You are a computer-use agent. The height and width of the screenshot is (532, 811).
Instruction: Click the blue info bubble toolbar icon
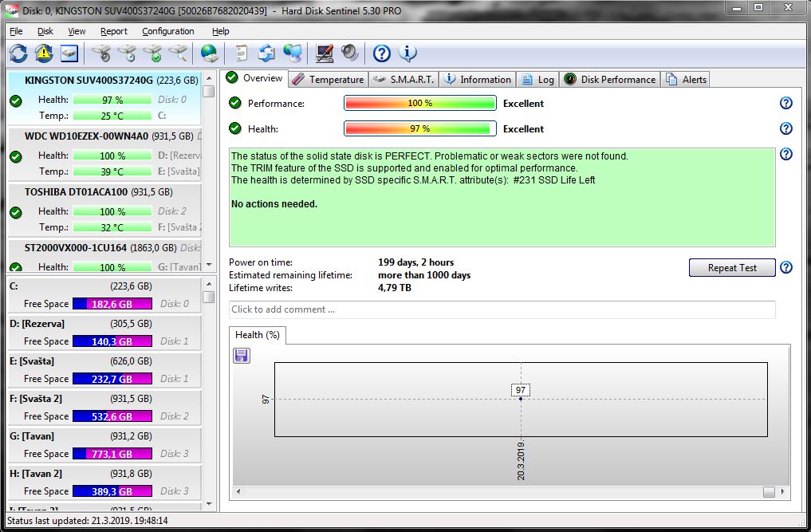coord(407,53)
